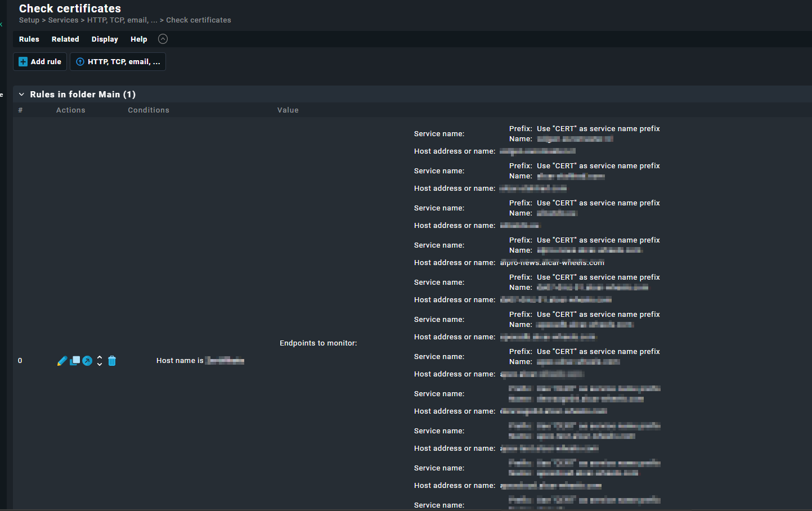Edit rule 0 with the pencil icon
Viewport: 812px width, 511px height.
(62, 361)
